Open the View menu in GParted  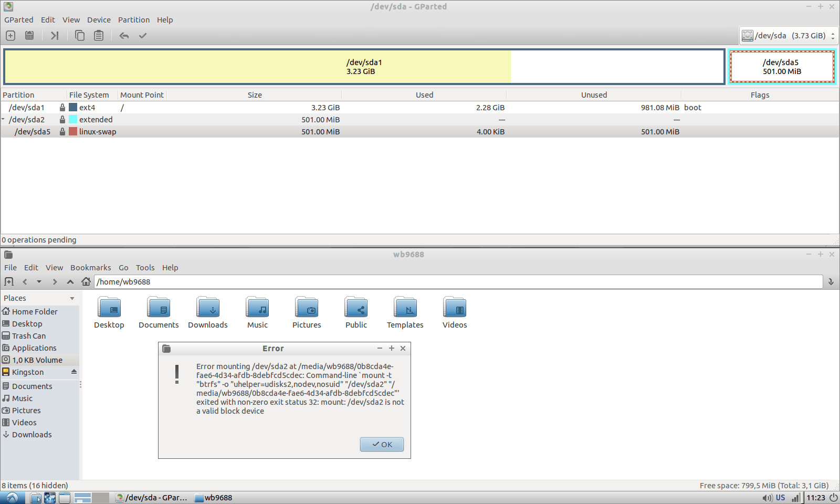(71, 20)
